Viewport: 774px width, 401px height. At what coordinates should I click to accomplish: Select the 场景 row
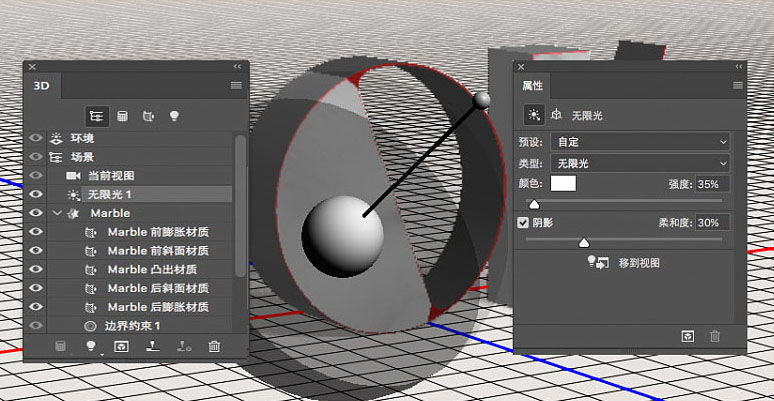pos(140,157)
